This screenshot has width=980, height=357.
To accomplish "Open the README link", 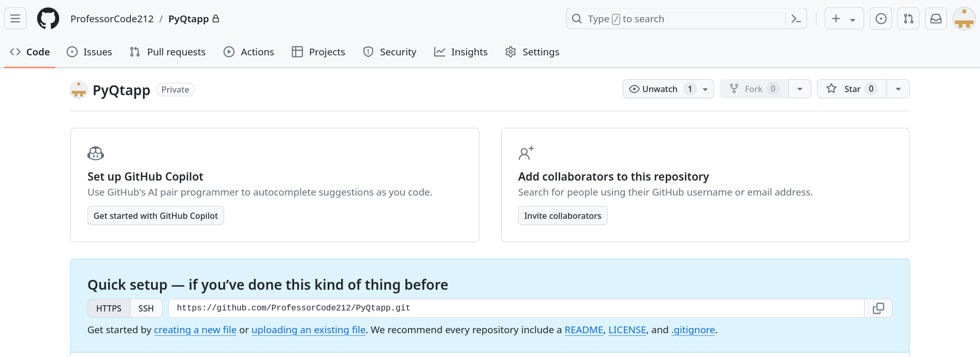I will point(584,330).
